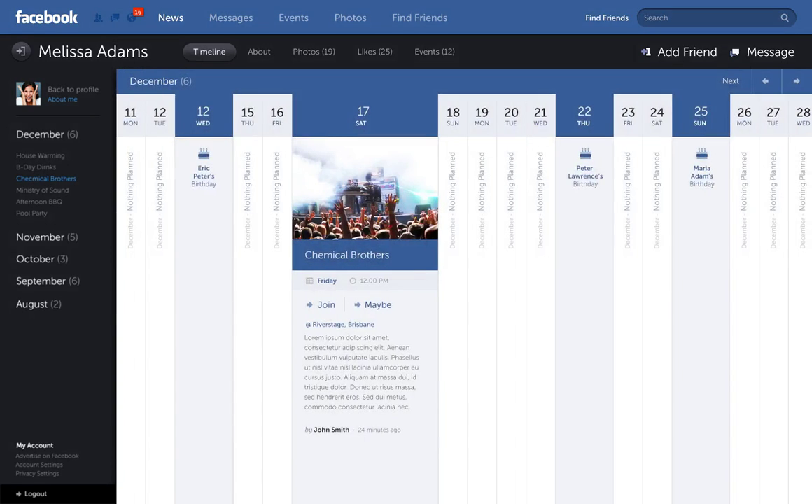Join the Chemical Brothers event

pos(321,304)
